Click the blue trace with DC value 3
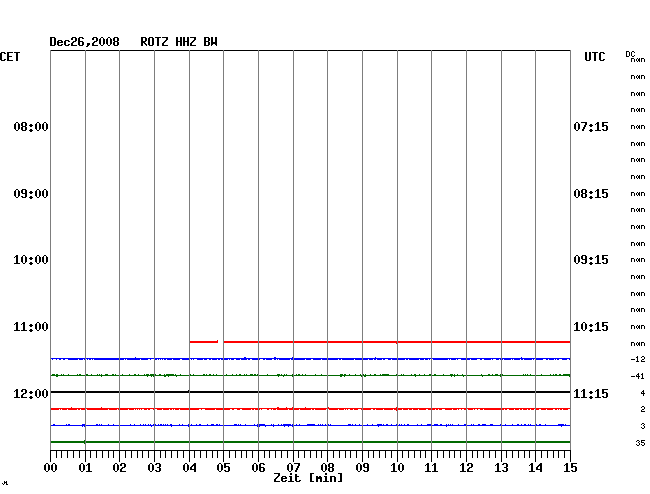The width and height of the screenshot is (650, 494). point(310,425)
